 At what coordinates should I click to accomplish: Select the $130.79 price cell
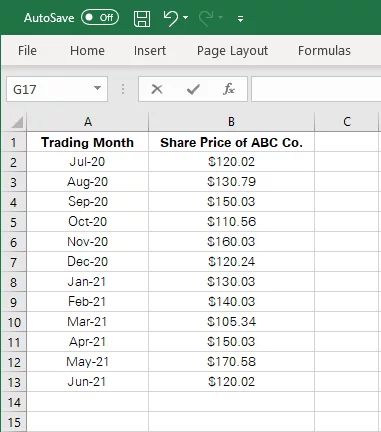pos(231,182)
